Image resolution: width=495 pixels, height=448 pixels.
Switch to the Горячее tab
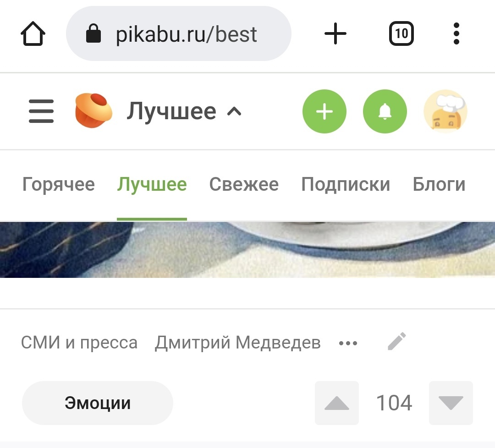pyautogui.click(x=58, y=184)
